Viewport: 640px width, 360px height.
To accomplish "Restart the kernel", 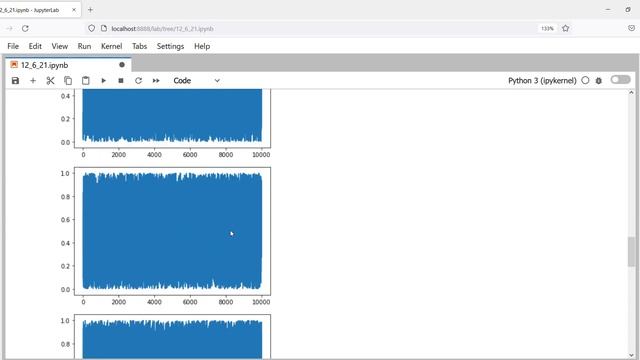I will (138, 81).
